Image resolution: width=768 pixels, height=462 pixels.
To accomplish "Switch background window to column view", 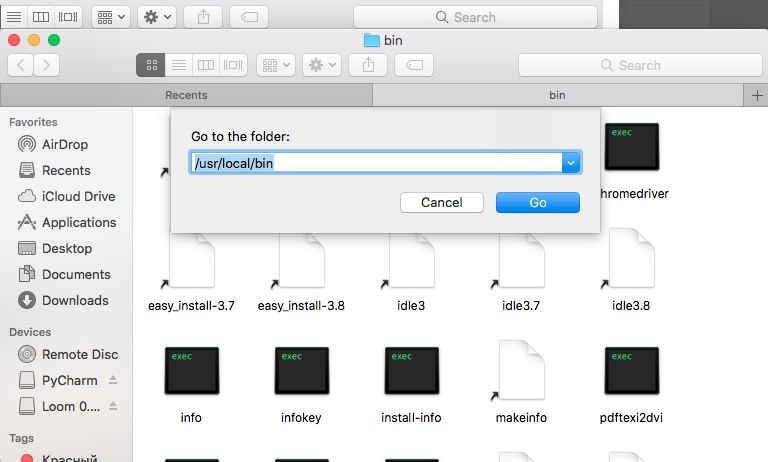I will coord(41,17).
